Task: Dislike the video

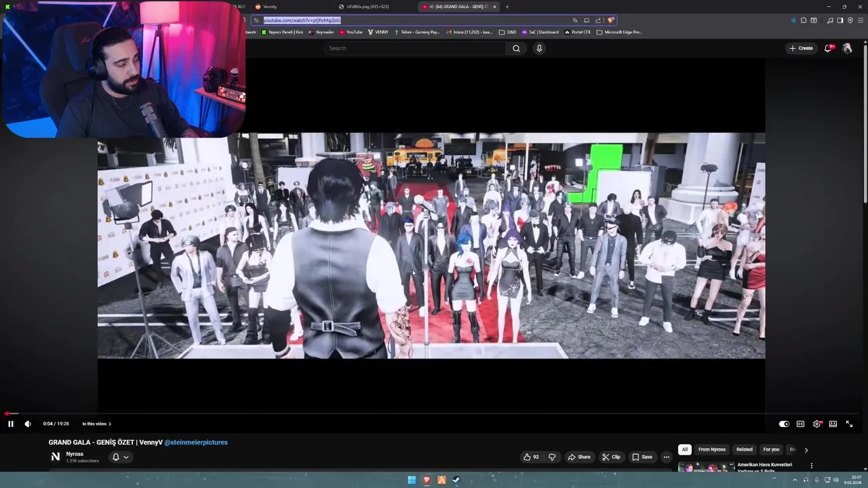Action: tap(552, 457)
